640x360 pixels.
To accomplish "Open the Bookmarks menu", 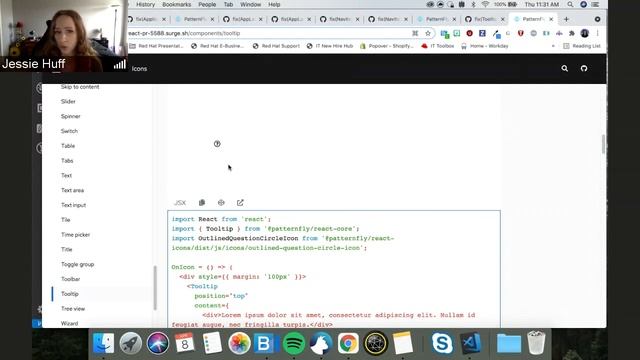I will 176,4.
